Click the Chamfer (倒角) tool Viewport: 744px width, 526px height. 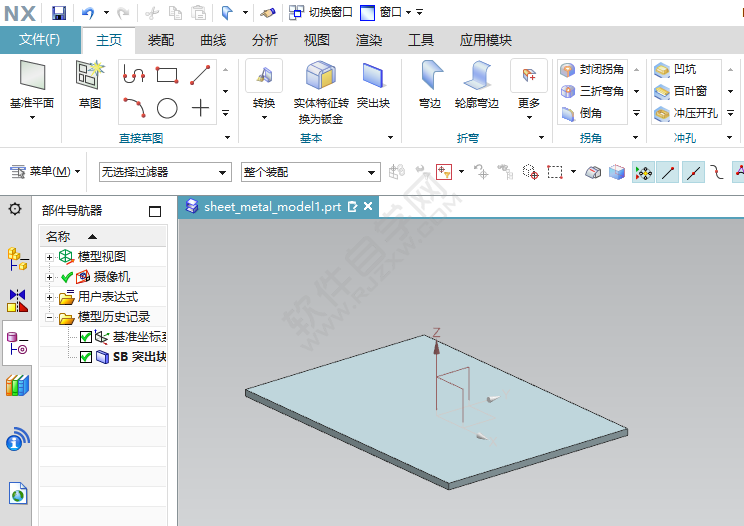(x=582, y=113)
